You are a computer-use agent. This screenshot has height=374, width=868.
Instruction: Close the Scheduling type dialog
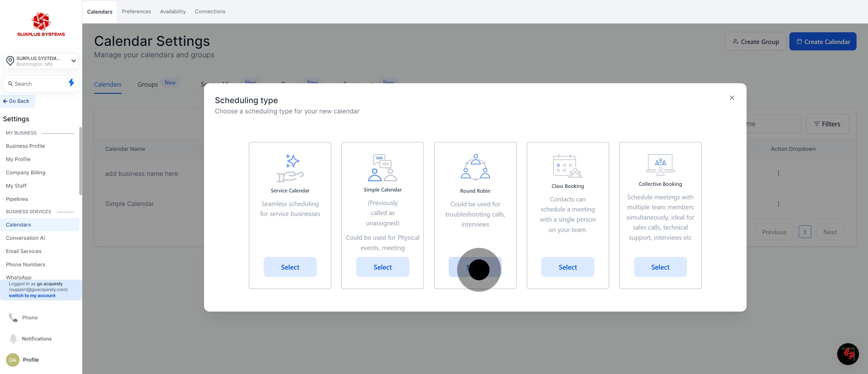point(732,98)
